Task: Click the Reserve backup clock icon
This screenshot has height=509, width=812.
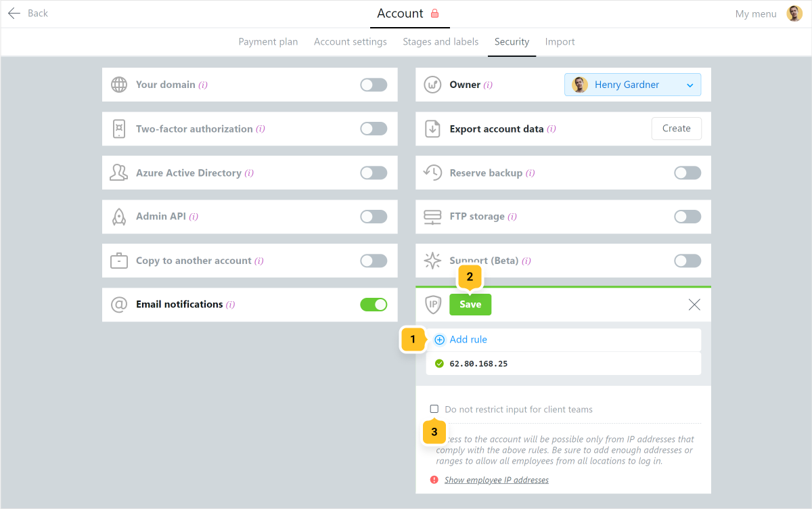Action: pos(432,173)
